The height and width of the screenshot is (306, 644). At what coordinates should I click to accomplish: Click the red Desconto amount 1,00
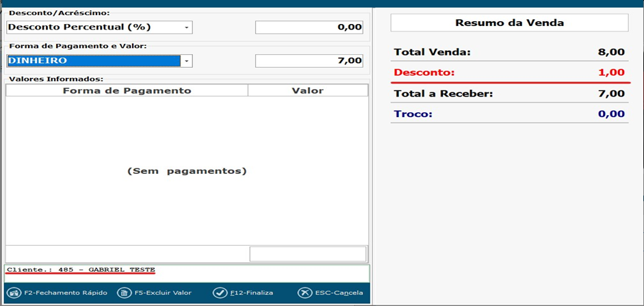(x=610, y=72)
